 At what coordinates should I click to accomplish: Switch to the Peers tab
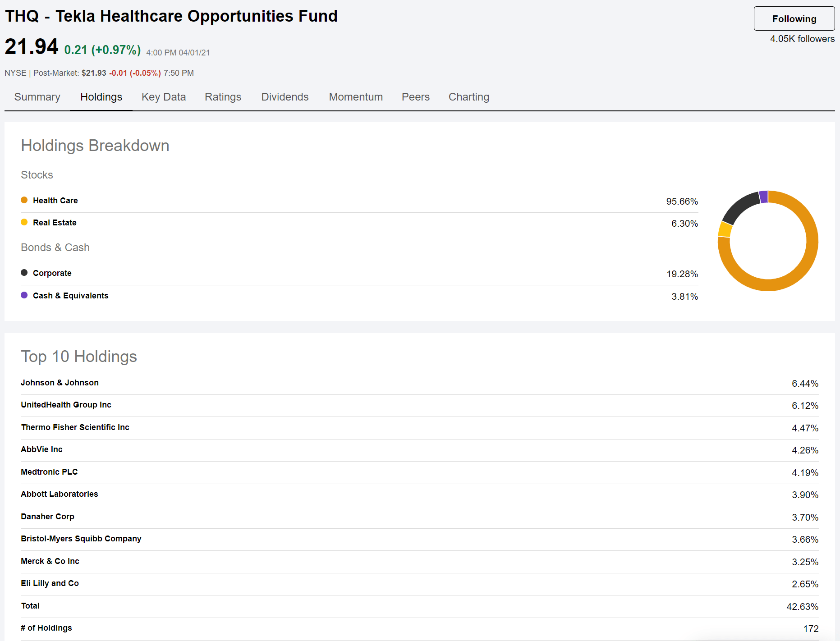point(415,97)
